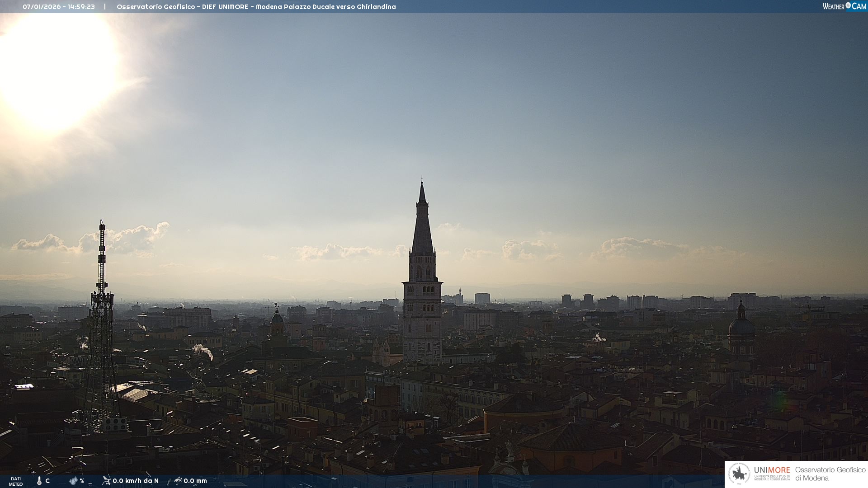Viewport: 868px width, 488px height.
Task: Select the DATI METEO label
Action: pos(16,481)
